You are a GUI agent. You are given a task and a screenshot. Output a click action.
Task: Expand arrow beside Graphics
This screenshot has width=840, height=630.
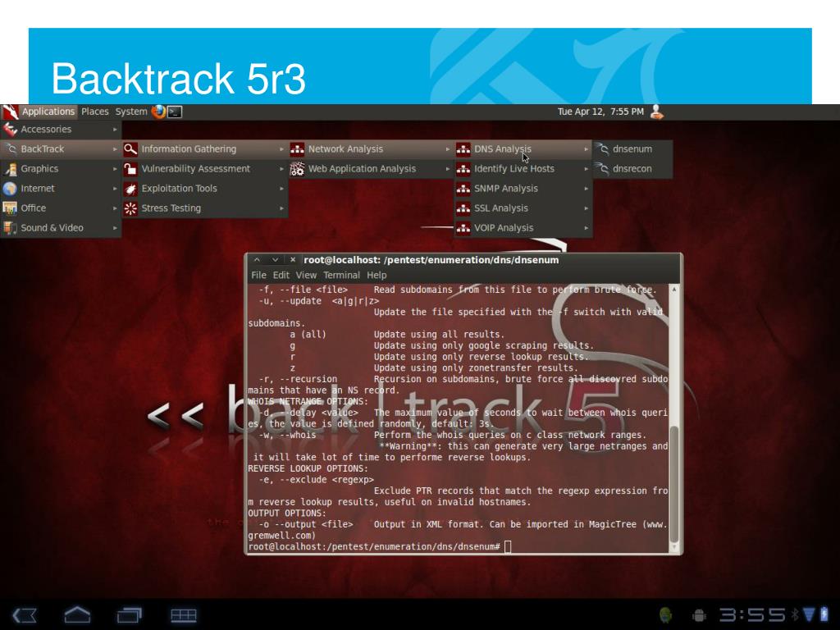point(115,169)
